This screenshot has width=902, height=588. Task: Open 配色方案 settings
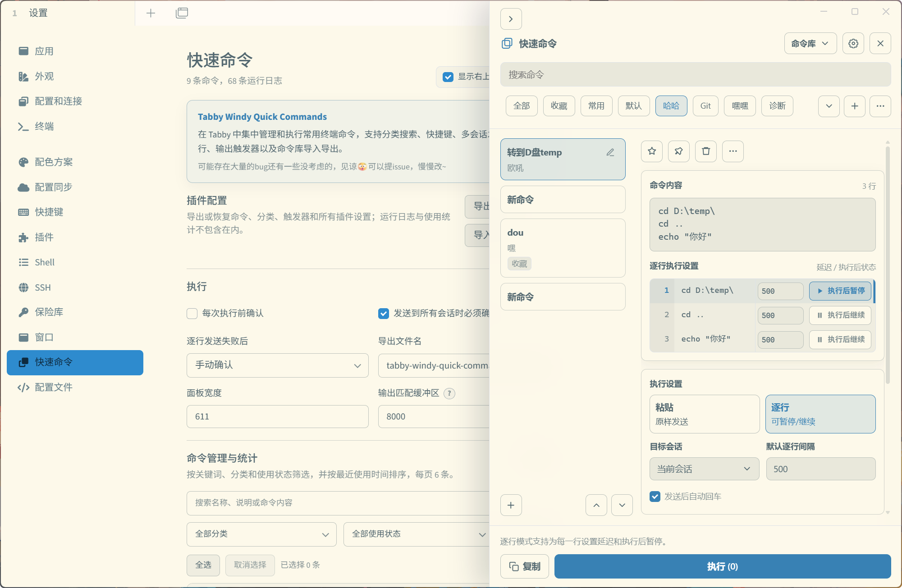[75, 162]
